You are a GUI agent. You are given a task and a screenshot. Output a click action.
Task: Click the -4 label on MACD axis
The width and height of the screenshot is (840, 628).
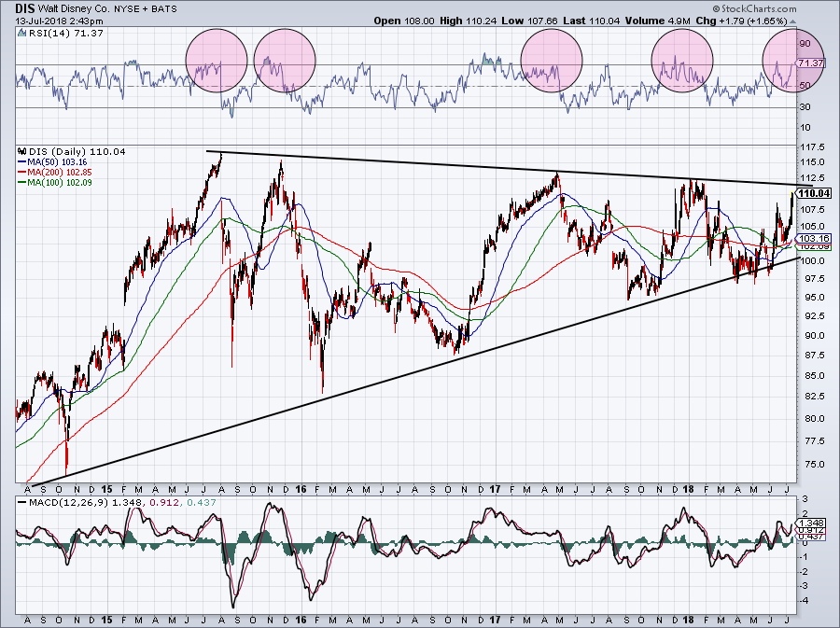point(805,601)
